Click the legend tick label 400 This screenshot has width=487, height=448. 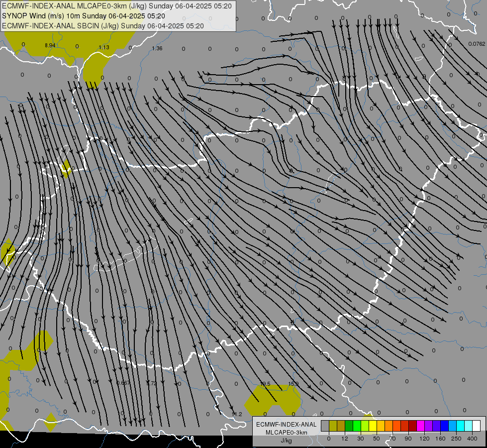pyautogui.click(x=472, y=439)
